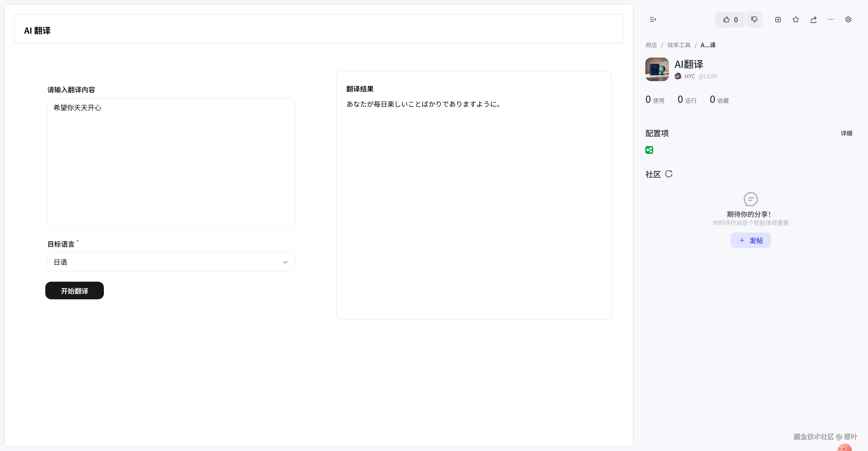Open settings via the gear icon
Image resolution: width=868 pixels, height=451 pixels.
(848, 20)
